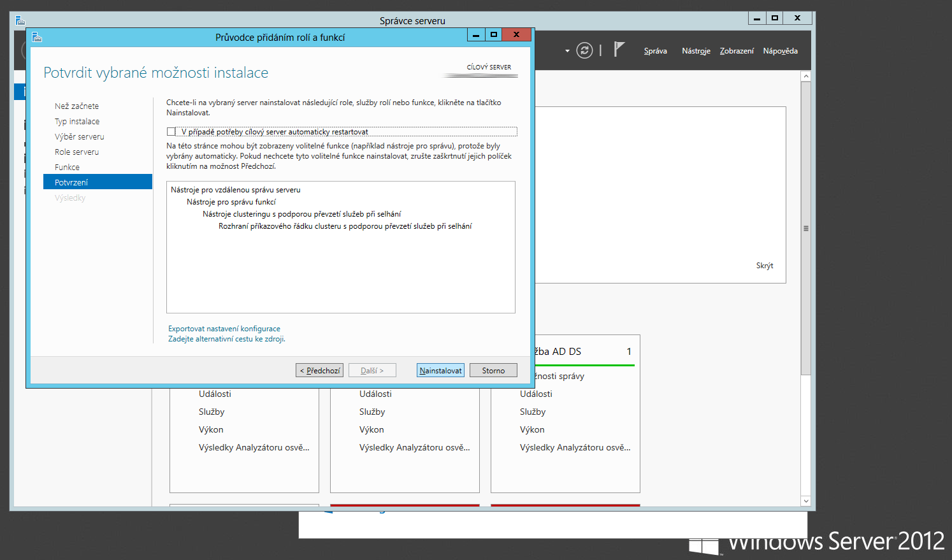Select the Role serveru wizard step
Screen dimensions: 952x560
click(76, 152)
